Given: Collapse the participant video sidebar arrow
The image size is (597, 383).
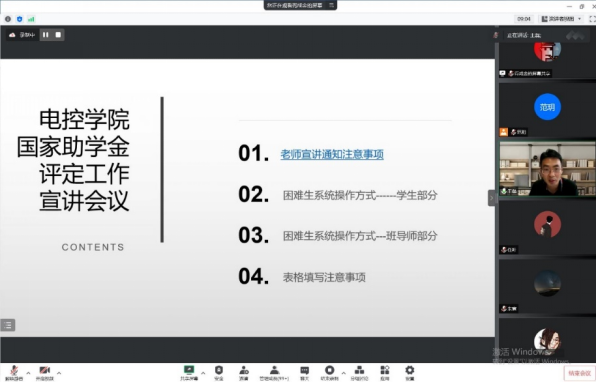Looking at the screenshot, I should [492, 198].
